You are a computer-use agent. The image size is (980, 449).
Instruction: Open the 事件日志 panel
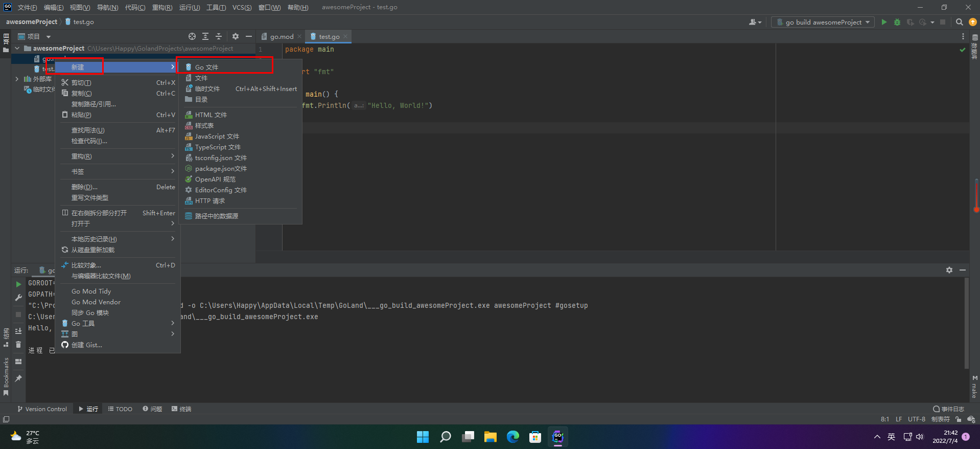coord(948,409)
